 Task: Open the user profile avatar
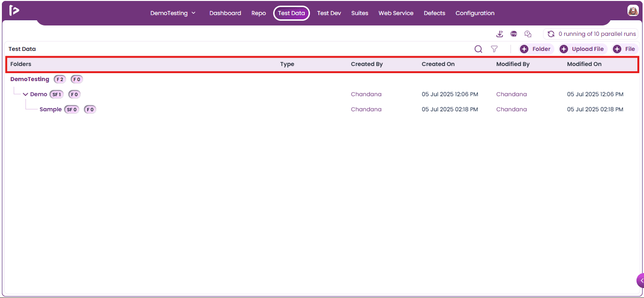(x=633, y=10)
